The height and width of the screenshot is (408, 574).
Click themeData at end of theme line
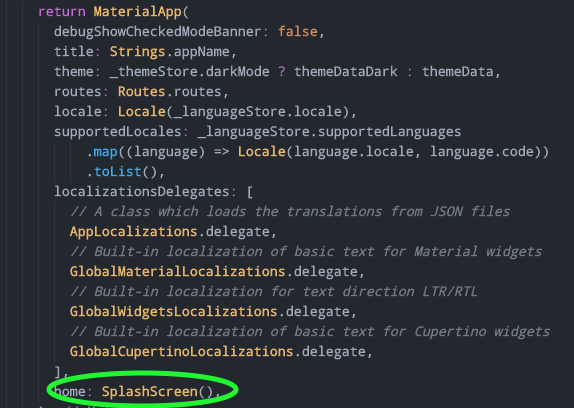[458, 72]
